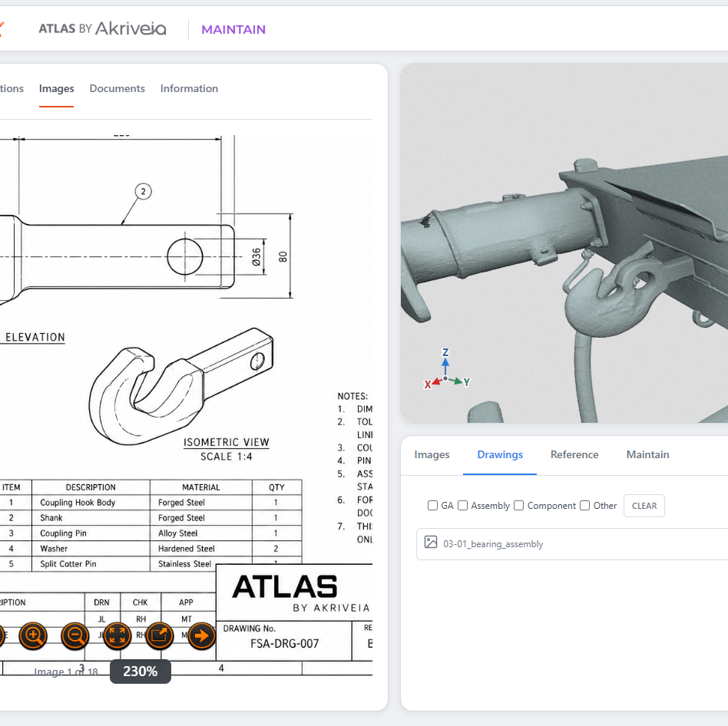Viewport: 728px width, 726px height.
Task: Switch to Images tab in left panel
Action: point(56,88)
